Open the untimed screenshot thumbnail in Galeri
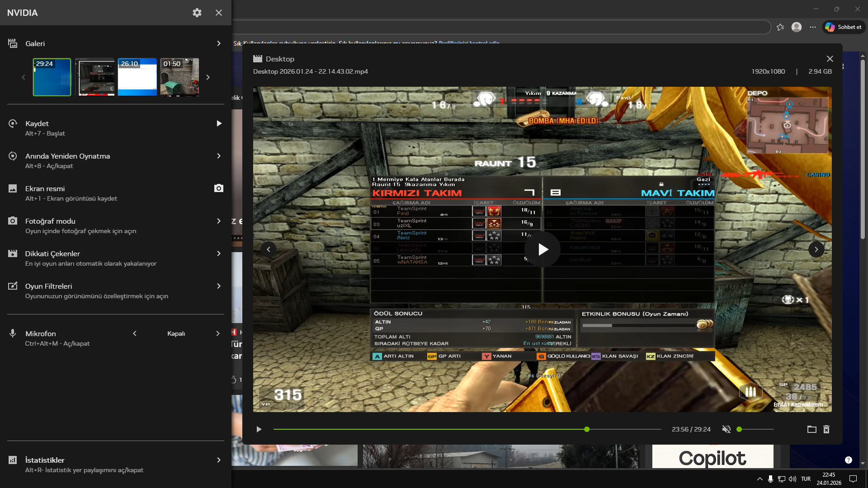Viewport: 868px width, 488px height. click(94, 77)
